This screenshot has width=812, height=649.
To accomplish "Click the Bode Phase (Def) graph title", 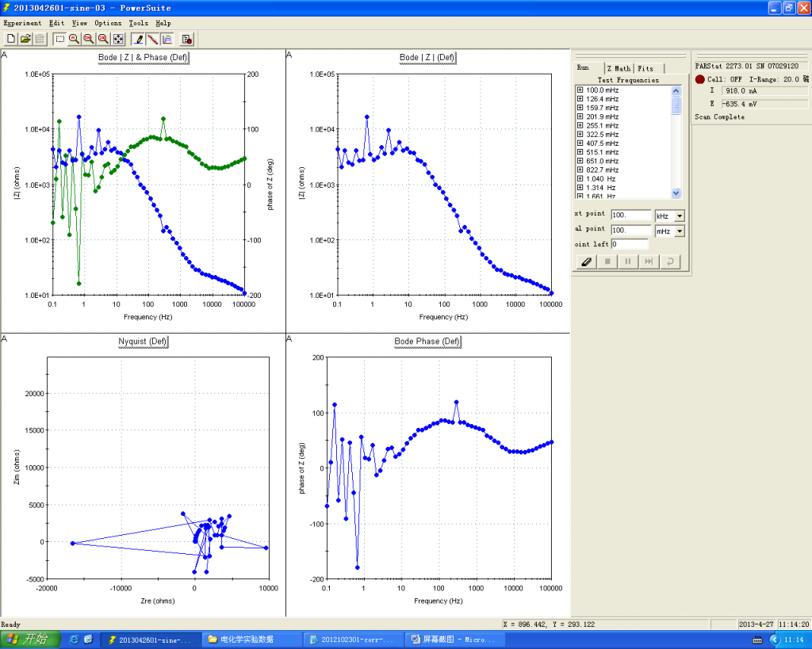I will 427,342.
